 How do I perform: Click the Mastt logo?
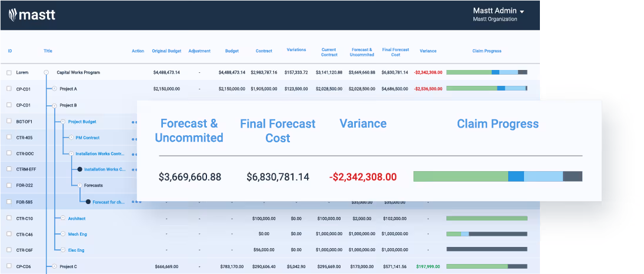32,15
